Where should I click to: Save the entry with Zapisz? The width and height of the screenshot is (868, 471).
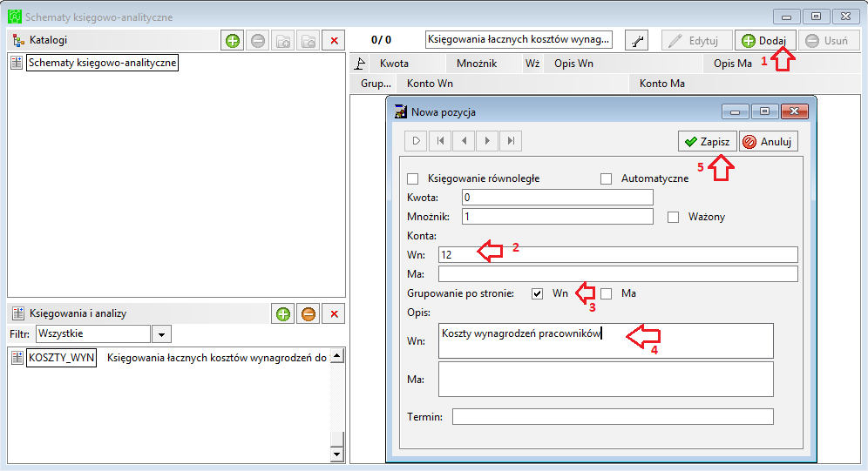(708, 142)
